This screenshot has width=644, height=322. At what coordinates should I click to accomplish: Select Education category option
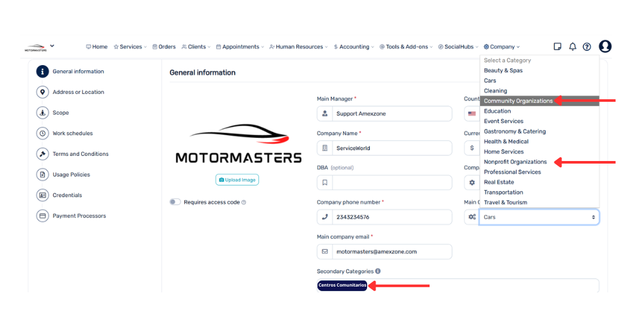pyautogui.click(x=539, y=111)
